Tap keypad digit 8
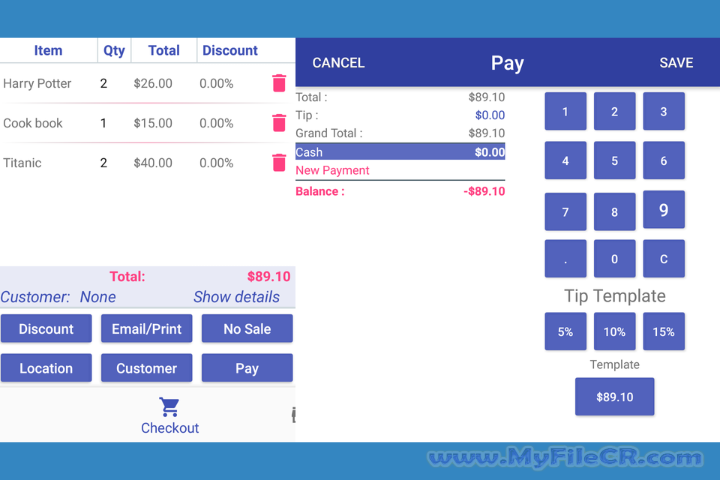The image size is (720, 480). tap(614, 212)
